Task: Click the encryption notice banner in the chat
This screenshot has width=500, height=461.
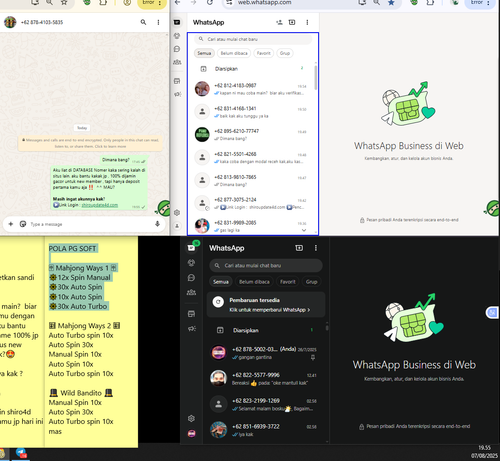Action: point(90,143)
